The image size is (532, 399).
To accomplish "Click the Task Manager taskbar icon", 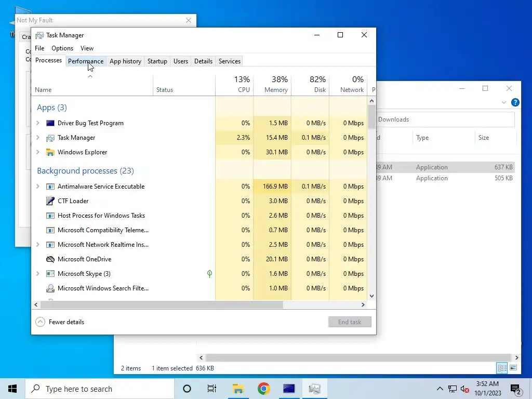I will coord(314,389).
